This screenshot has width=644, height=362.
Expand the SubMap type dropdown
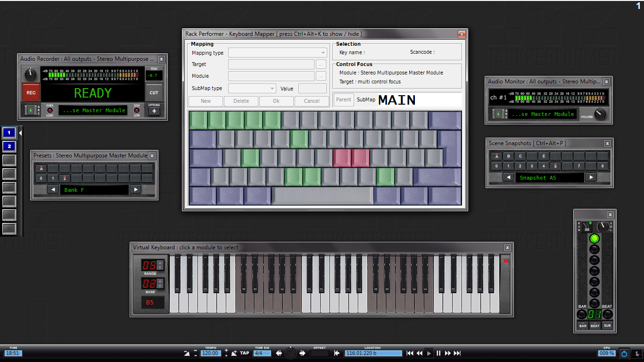coord(252,89)
